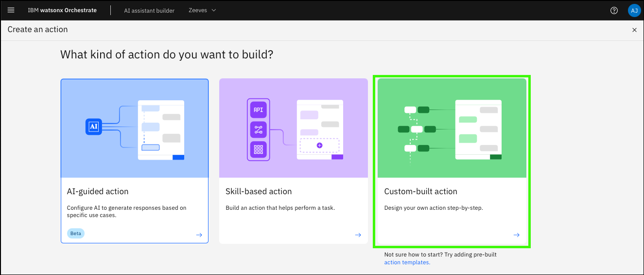Viewport: 644px width, 275px height.
Task: Click the Skill-based action purple illustration
Action: (x=293, y=128)
